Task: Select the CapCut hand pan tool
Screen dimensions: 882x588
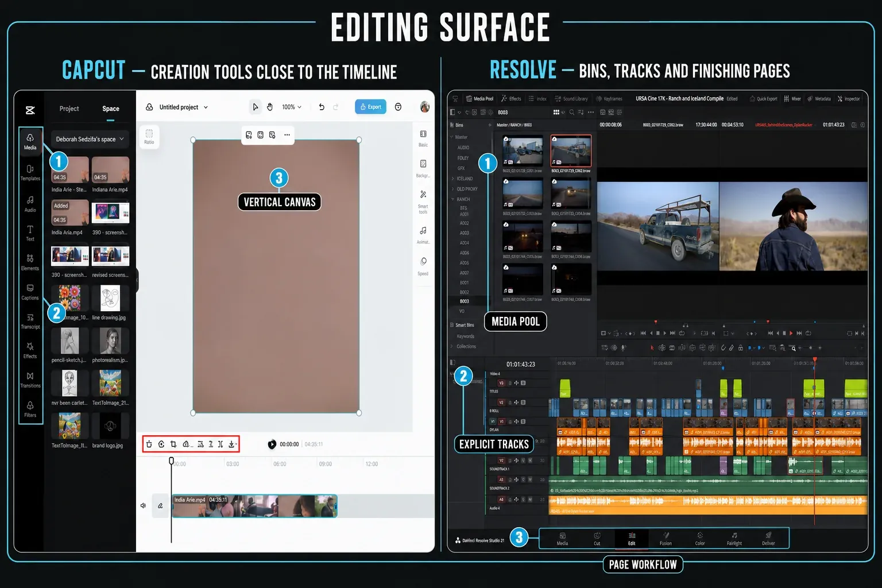Action: (x=269, y=107)
